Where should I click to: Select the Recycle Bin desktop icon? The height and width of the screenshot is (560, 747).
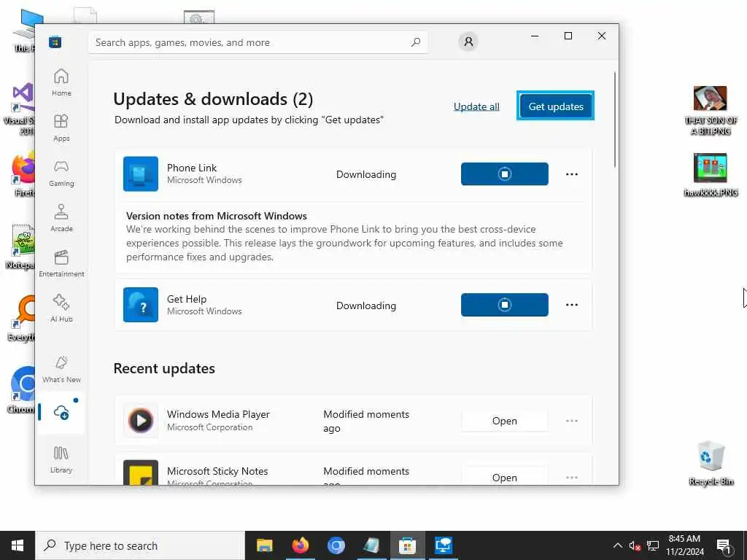pos(711,463)
